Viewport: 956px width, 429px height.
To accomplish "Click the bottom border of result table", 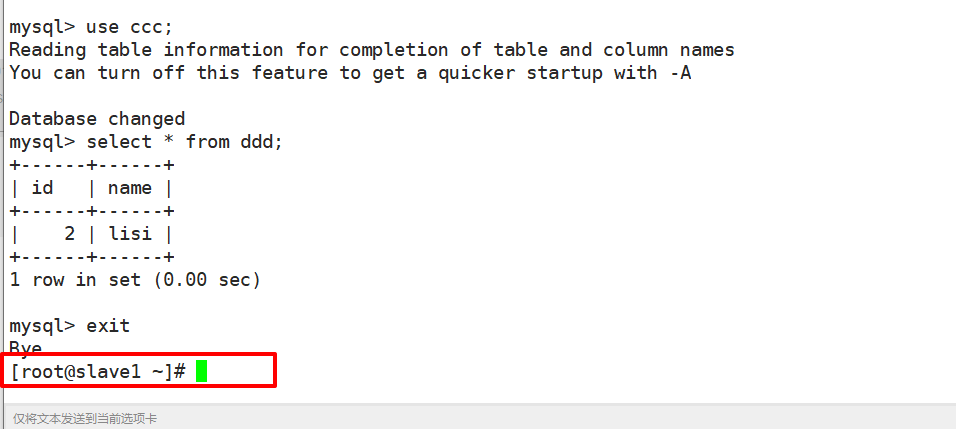I will pyautogui.click(x=92, y=257).
